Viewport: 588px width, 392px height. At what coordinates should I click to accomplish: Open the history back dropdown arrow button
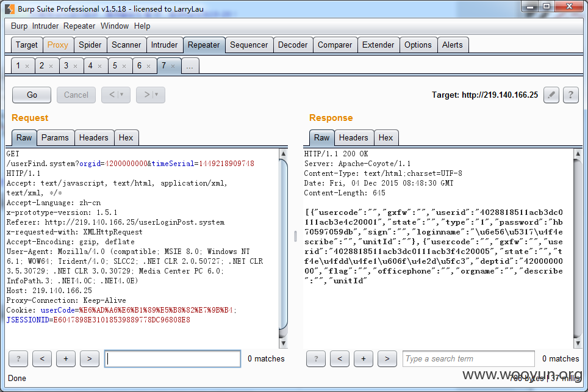[x=116, y=95]
